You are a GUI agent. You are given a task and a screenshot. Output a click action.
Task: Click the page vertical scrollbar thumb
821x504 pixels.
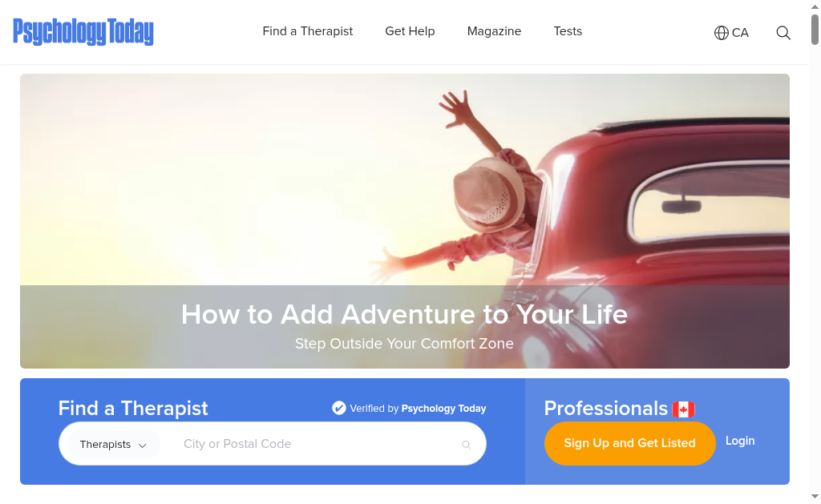click(815, 30)
